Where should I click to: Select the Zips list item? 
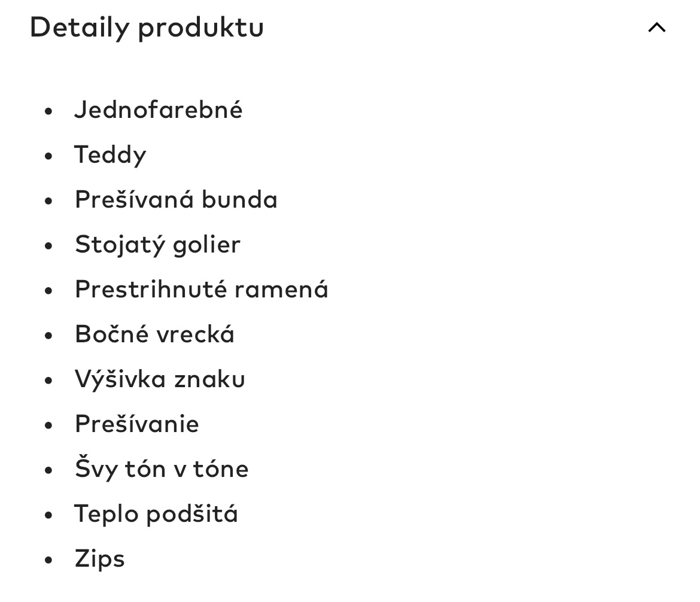click(99, 559)
